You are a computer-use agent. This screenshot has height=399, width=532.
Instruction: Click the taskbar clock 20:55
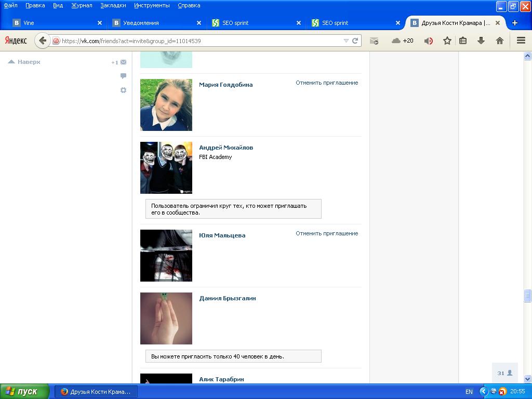[x=517, y=392]
